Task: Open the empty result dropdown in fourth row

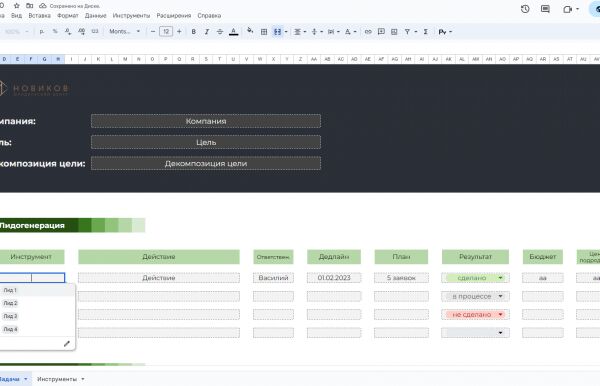Action: coord(500,333)
